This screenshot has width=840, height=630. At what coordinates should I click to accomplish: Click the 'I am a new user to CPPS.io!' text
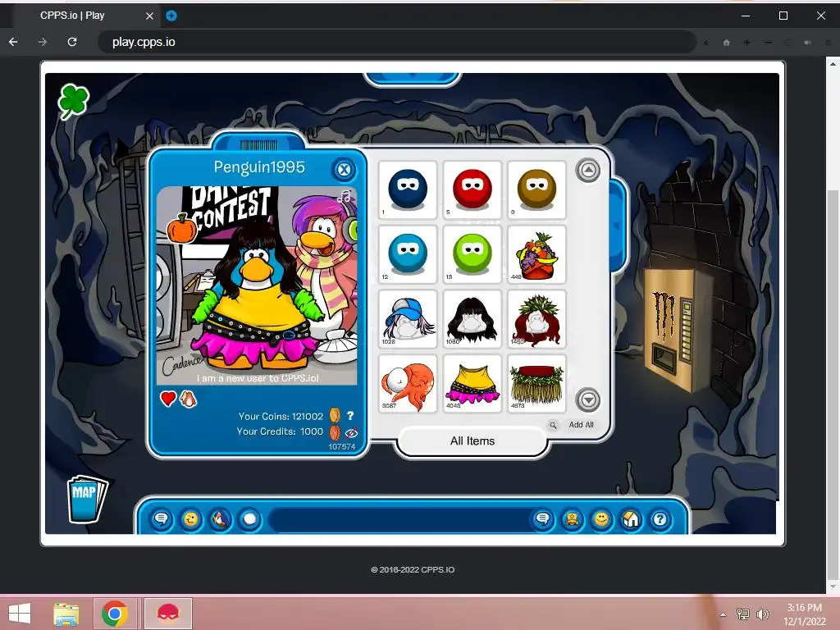point(258,378)
